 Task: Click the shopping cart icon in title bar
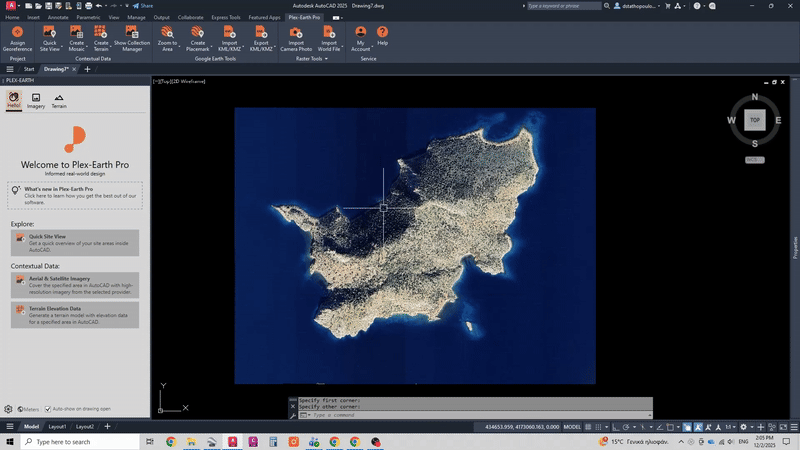667,6
